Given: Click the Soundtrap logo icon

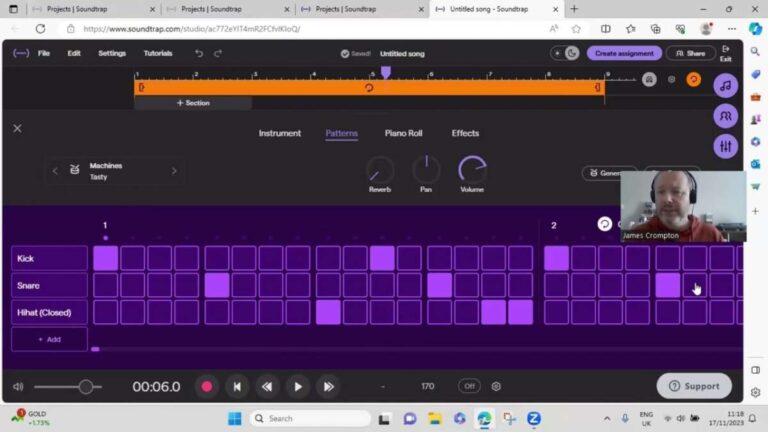Looking at the screenshot, I should [21, 53].
